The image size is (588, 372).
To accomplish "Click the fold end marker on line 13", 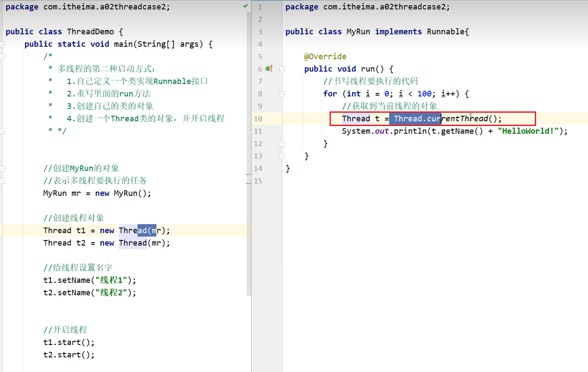I will pyautogui.click(x=282, y=156).
